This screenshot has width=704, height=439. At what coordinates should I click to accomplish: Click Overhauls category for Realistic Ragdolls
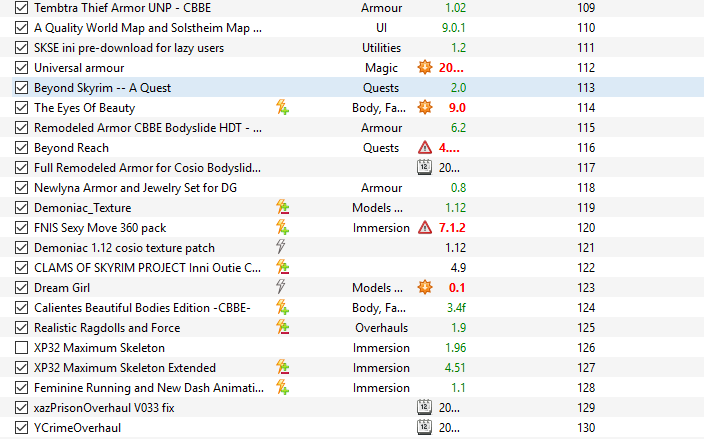[x=382, y=328]
